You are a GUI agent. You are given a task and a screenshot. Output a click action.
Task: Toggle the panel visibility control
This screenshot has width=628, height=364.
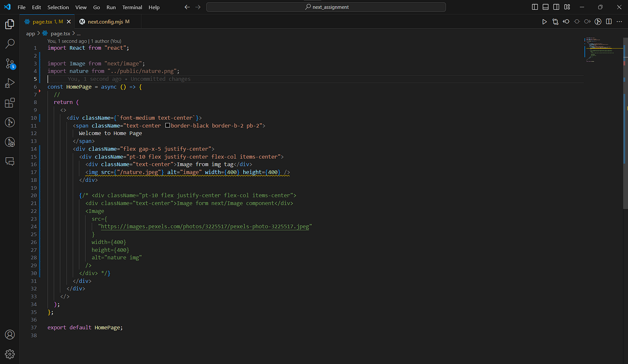(546, 7)
